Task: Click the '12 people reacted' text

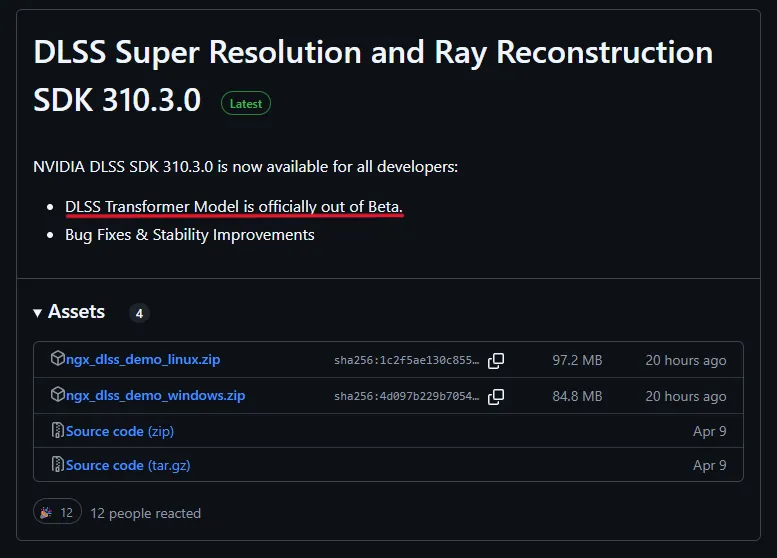Action: pos(145,513)
